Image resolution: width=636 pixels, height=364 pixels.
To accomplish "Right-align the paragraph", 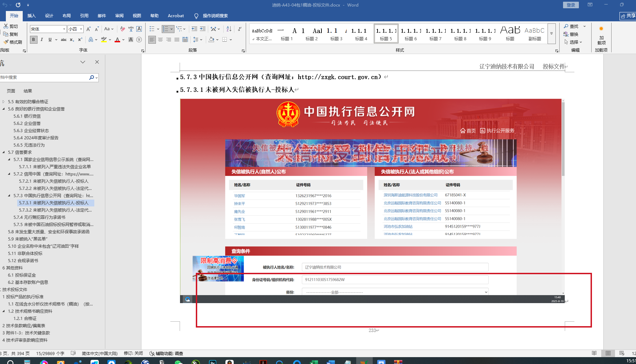I will (x=169, y=40).
